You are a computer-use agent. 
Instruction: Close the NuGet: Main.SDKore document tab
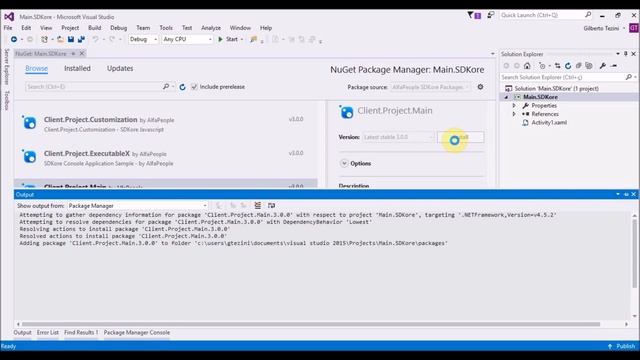click(x=82, y=53)
